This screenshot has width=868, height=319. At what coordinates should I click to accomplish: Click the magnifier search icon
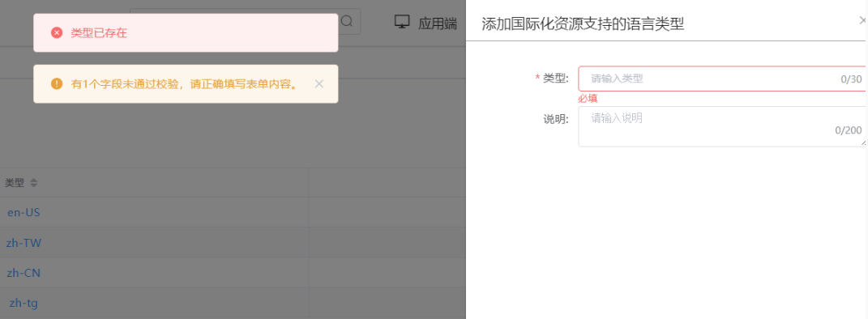point(347,22)
